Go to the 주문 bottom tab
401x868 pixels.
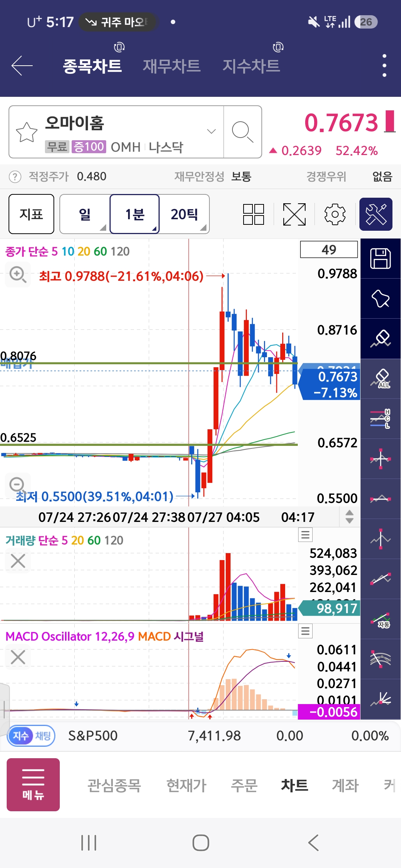pos(244,785)
